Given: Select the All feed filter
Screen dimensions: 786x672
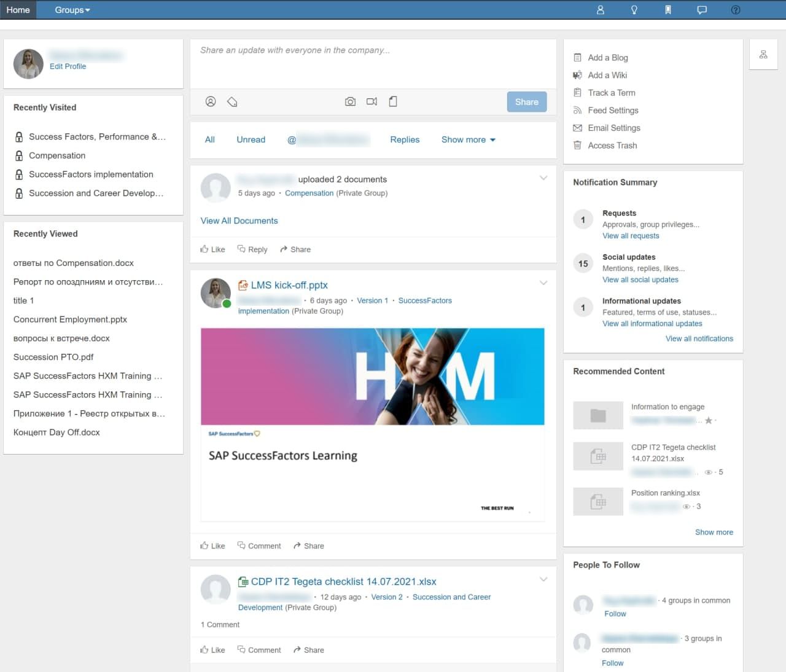Looking at the screenshot, I should pos(210,140).
